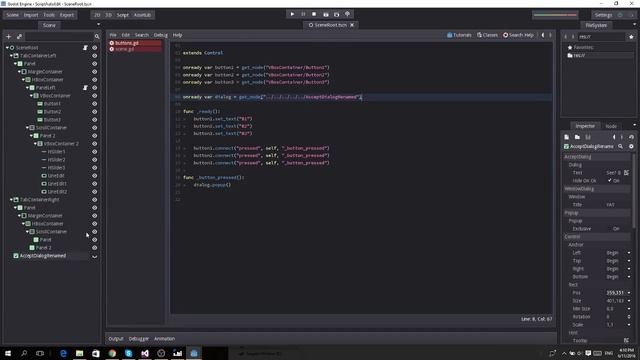Save the current resource in Inspector
The width and height of the screenshot is (640, 360).
coord(588,137)
